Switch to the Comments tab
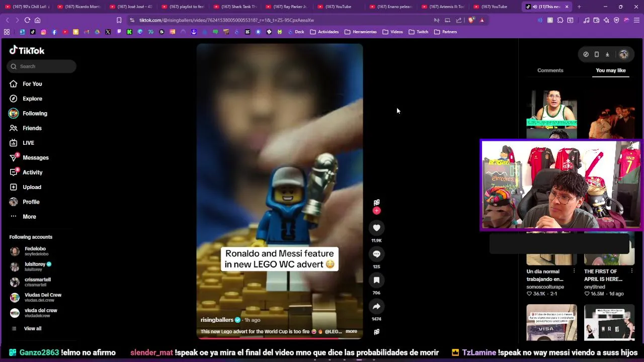 click(550, 70)
